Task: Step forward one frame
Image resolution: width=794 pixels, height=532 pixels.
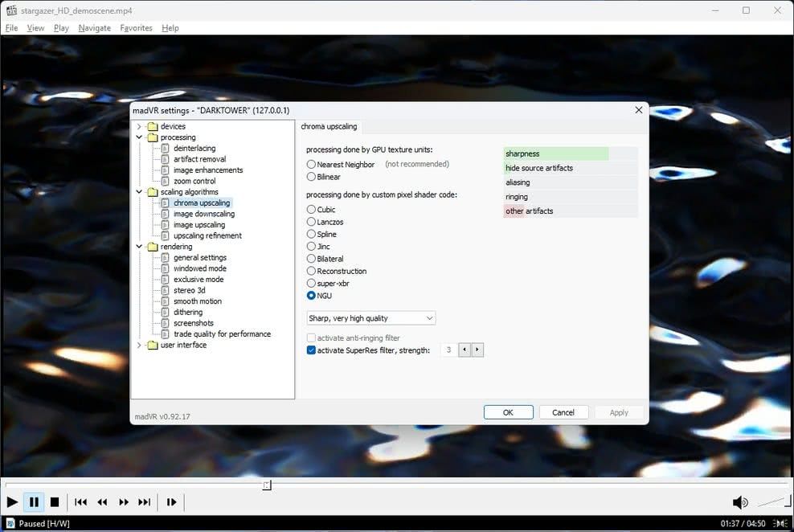Action: pyautogui.click(x=171, y=502)
